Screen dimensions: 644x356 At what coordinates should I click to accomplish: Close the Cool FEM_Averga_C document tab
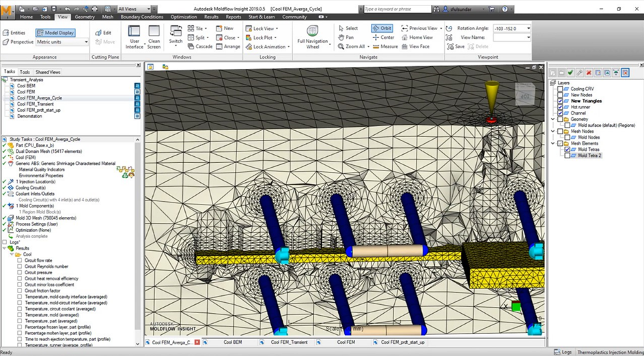pos(197,342)
